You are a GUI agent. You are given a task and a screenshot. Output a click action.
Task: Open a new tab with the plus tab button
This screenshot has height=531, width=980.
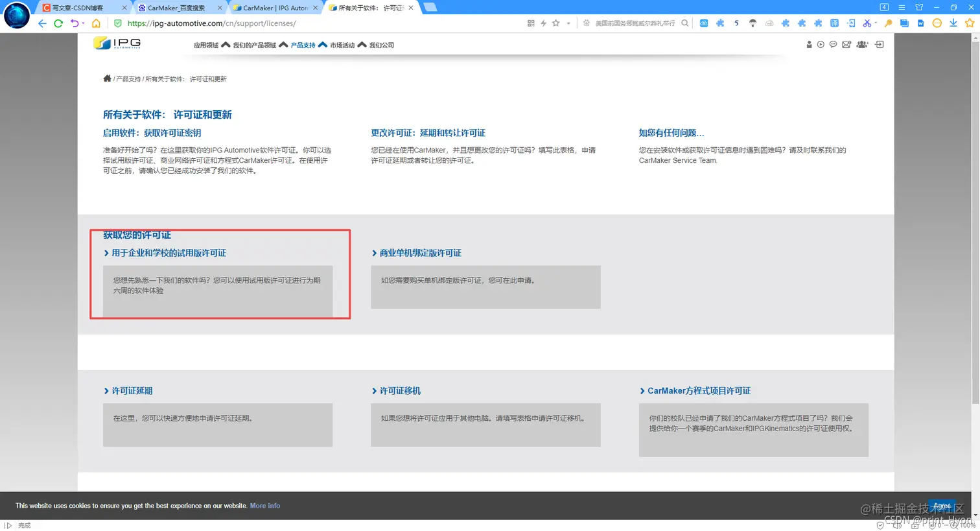[430, 7]
